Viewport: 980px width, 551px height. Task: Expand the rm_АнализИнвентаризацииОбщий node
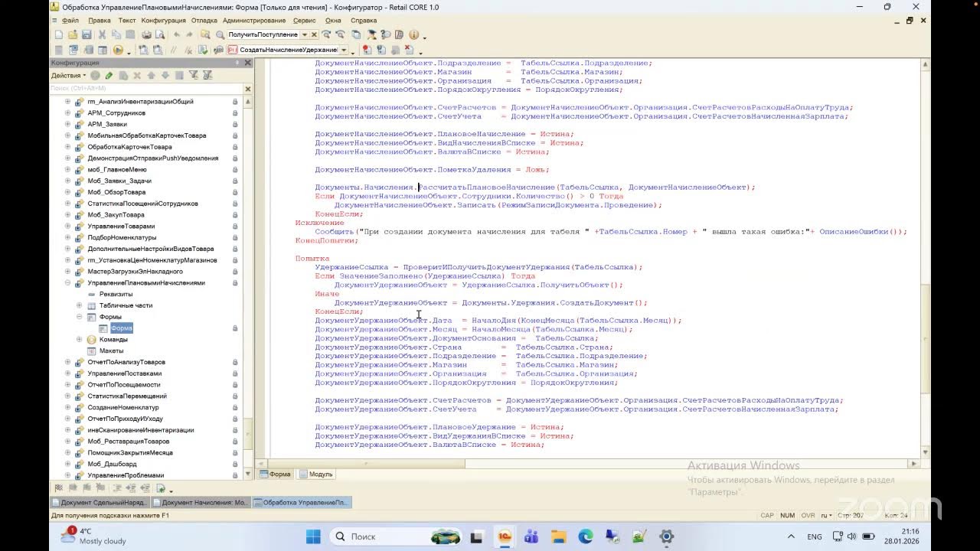67,101
